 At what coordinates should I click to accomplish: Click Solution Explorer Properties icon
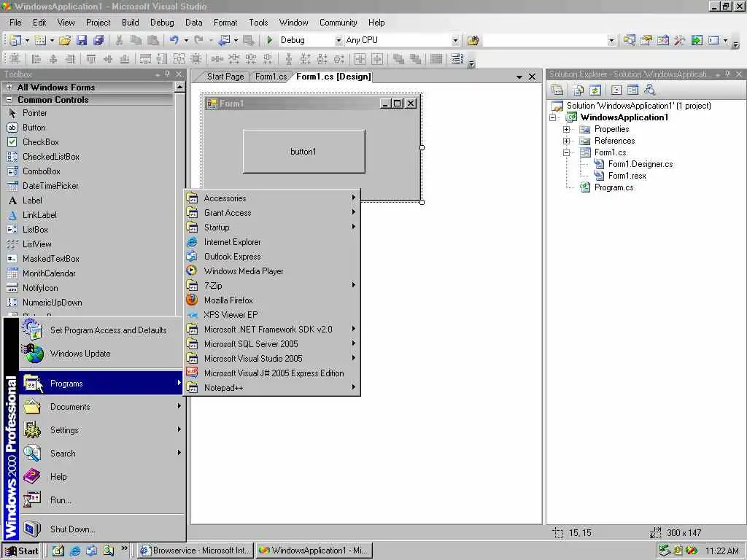tap(557, 90)
